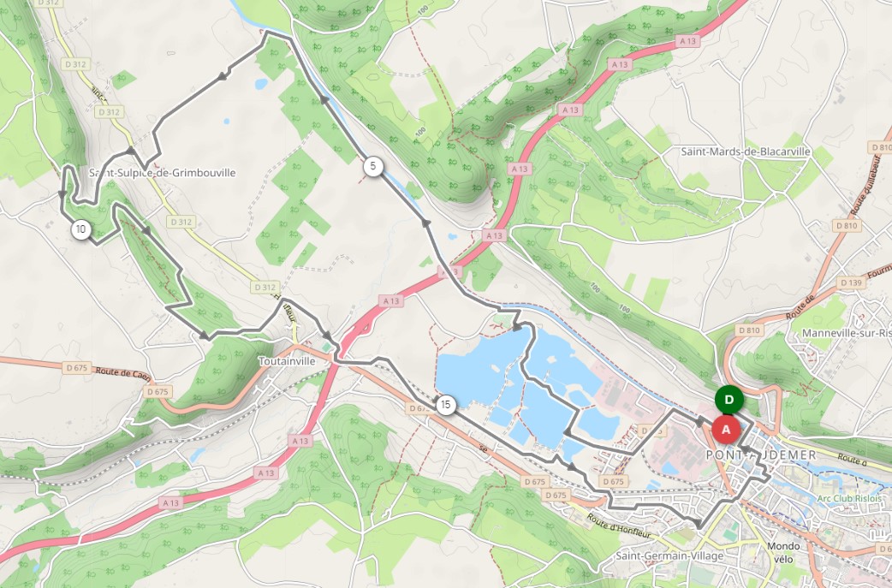Click the Mondo vélo shop label
The width and height of the screenshot is (892, 588).
click(x=783, y=552)
